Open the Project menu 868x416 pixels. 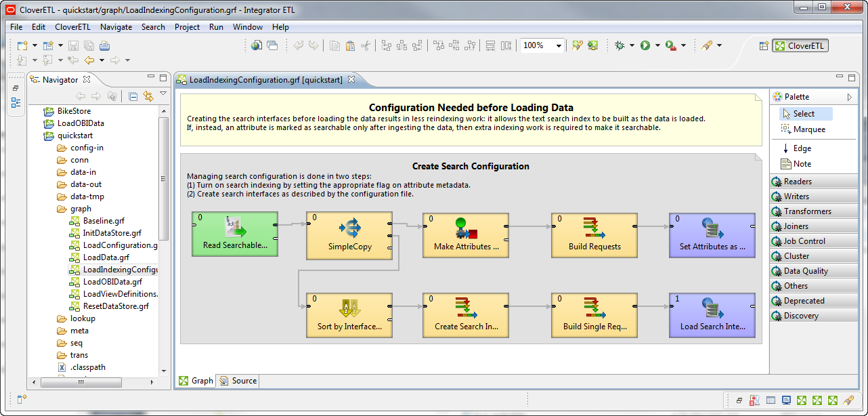point(187,27)
